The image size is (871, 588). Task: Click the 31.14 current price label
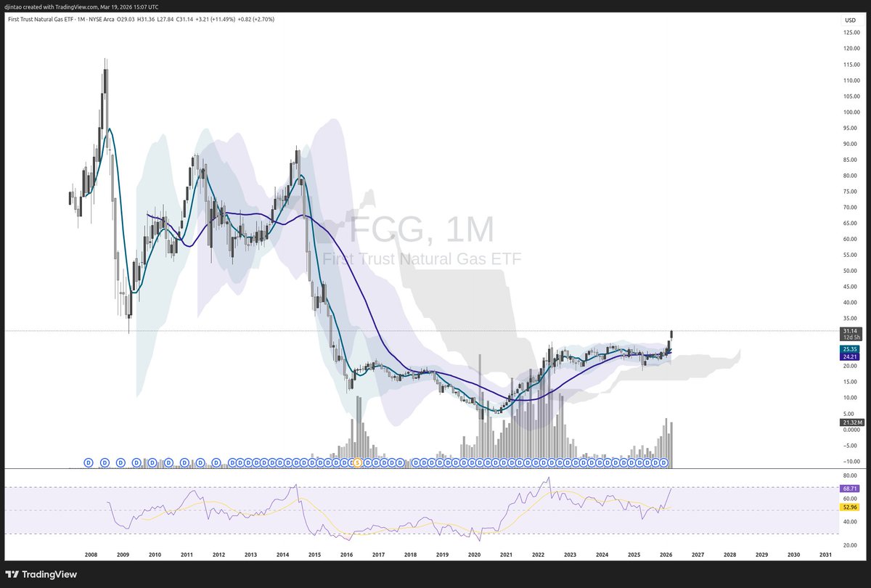point(851,331)
